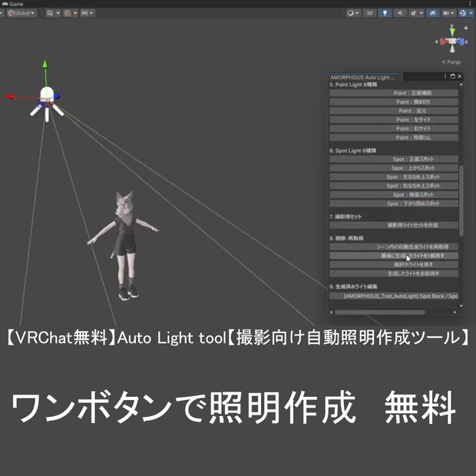Screen dimensions: 476x476
Task: Click the '9. 生成済みライト編集' heading
Action: click(353, 286)
